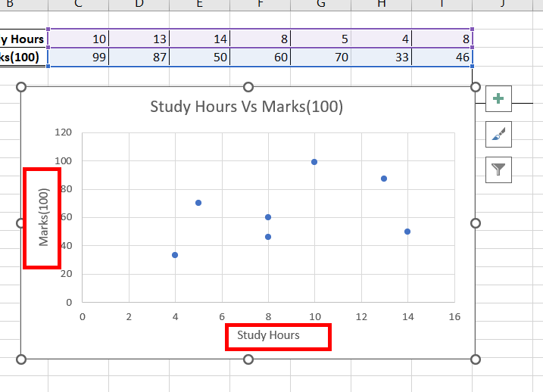Select the cell containing 87
The width and height of the screenshot is (543, 392).
coord(139,57)
